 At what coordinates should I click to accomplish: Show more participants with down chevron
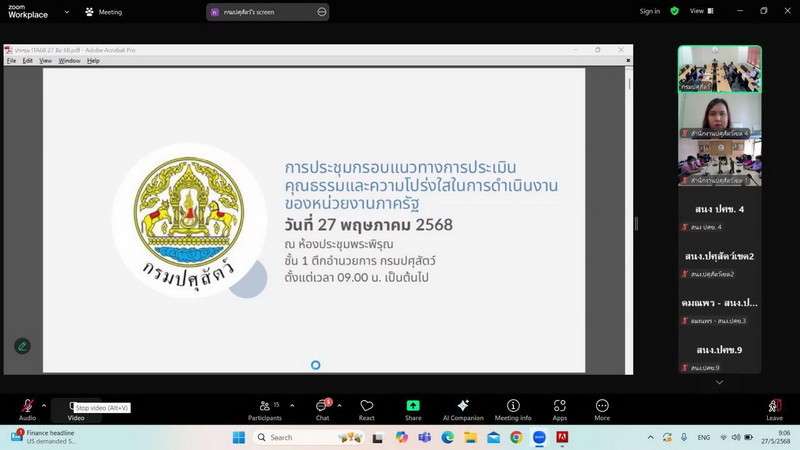(719, 382)
